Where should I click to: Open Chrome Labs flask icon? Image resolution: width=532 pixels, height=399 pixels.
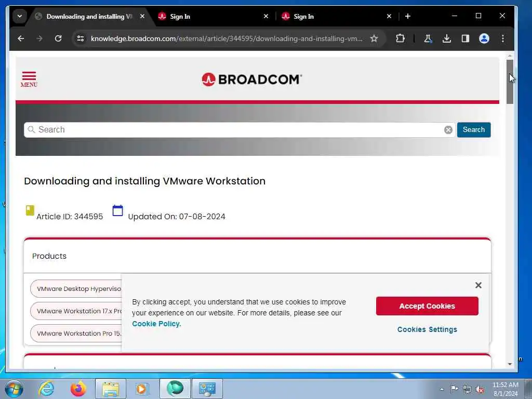(428, 38)
